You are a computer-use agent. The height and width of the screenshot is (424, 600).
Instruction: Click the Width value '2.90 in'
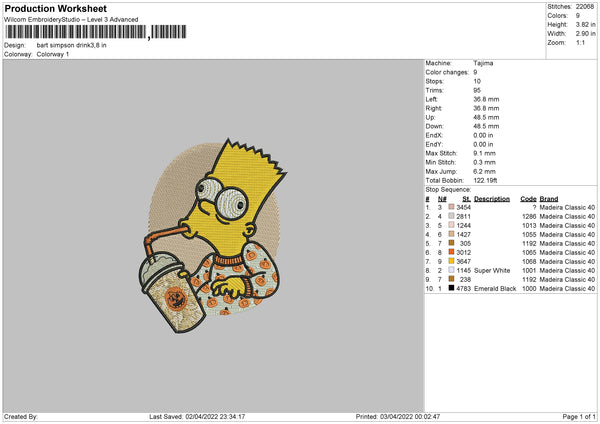coord(585,34)
